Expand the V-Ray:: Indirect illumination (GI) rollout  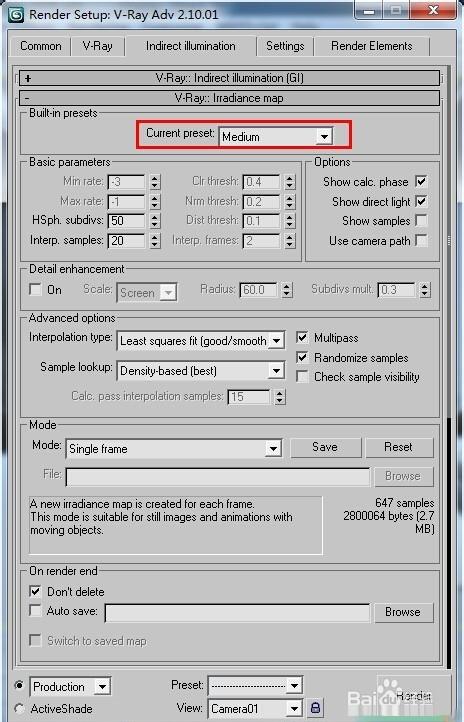pyautogui.click(x=229, y=78)
